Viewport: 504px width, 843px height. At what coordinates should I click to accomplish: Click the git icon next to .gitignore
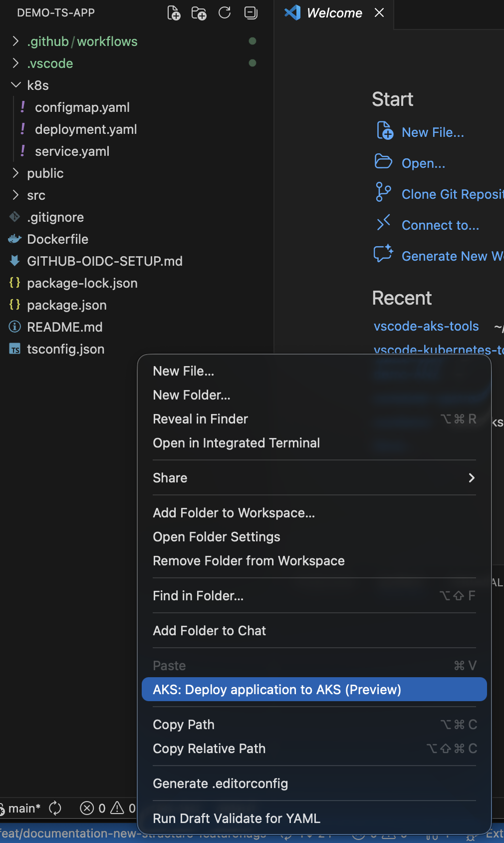pos(14,217)
